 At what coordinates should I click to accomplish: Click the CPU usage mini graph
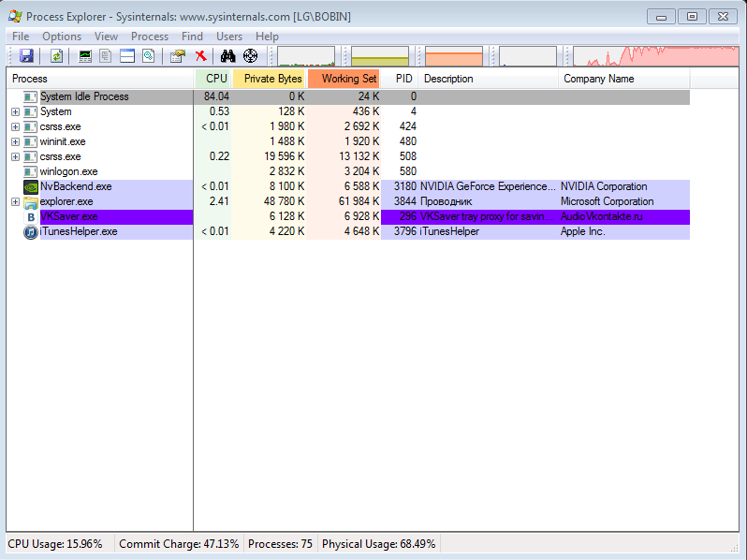tap(306, 56)
